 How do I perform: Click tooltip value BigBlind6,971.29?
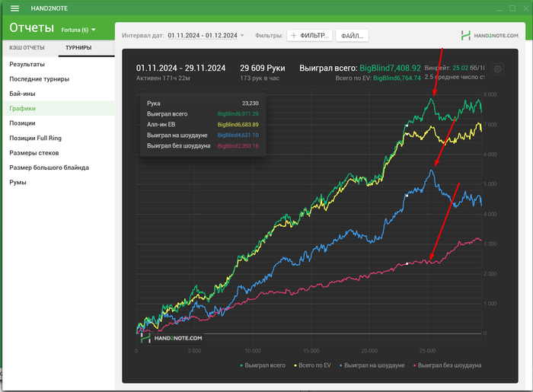(238, 114)
